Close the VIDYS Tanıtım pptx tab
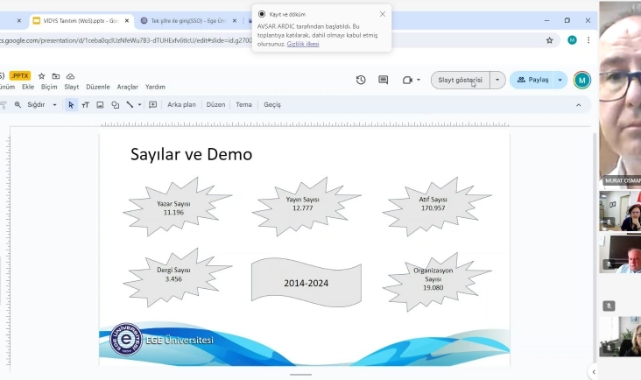The height and width of the screenshot is (380, 641). point(127,20)
